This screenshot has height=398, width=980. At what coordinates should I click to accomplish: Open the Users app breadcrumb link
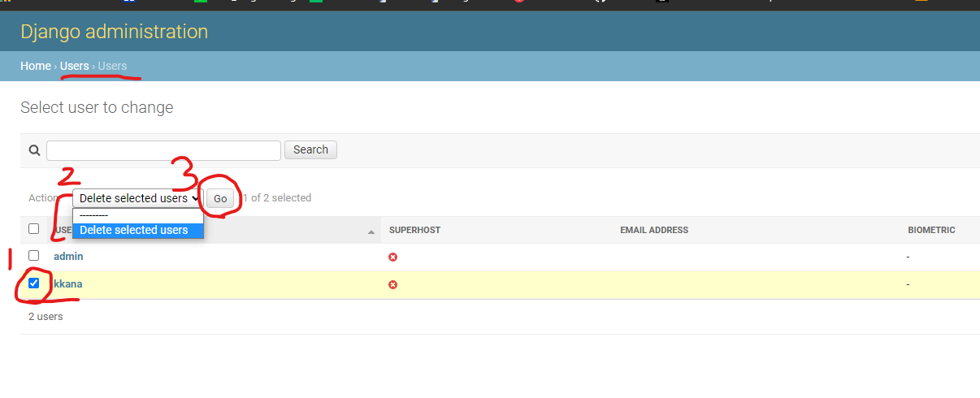click(75, 66)
